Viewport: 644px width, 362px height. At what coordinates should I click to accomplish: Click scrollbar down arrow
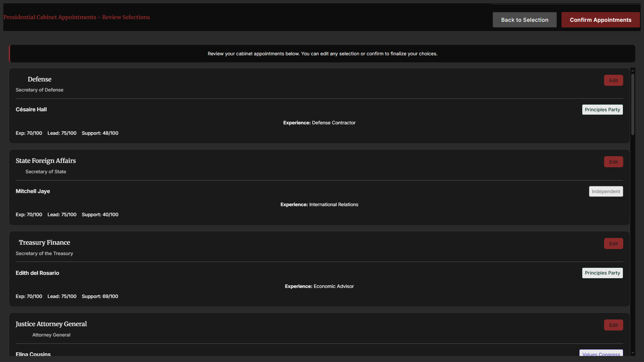pos(633,353)
